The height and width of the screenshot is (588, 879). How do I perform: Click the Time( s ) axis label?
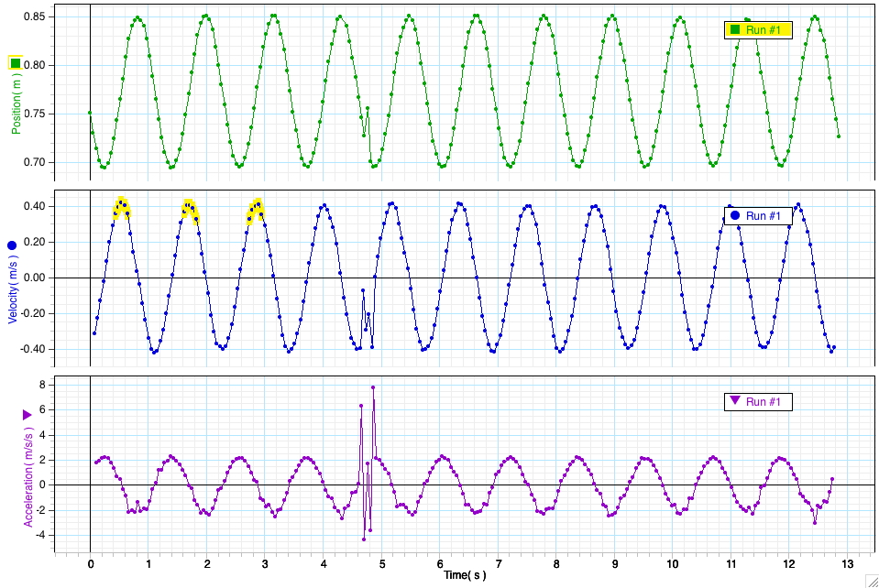pos(465,575)
